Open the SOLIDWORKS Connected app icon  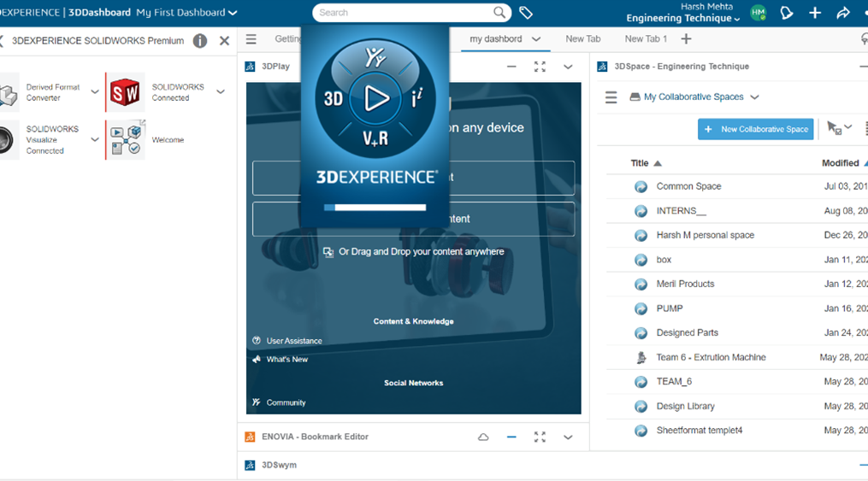pyautogui.click(x=125, y=92)
